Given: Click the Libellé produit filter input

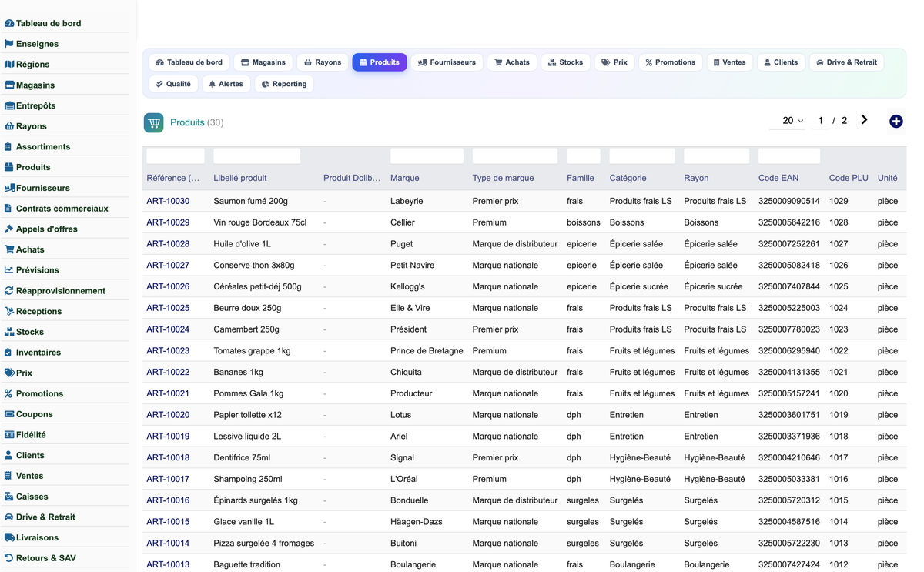Looking at the screenshot, I should 256,156.
